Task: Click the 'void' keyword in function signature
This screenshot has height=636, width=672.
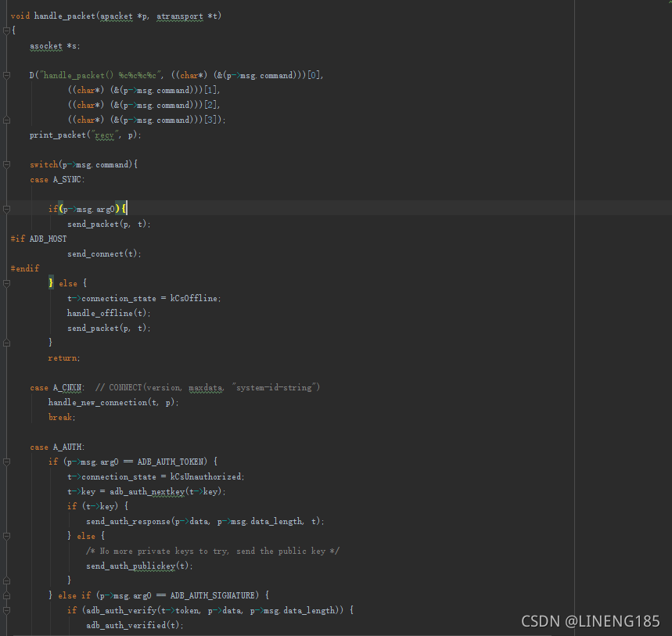Action: point(20,16)
